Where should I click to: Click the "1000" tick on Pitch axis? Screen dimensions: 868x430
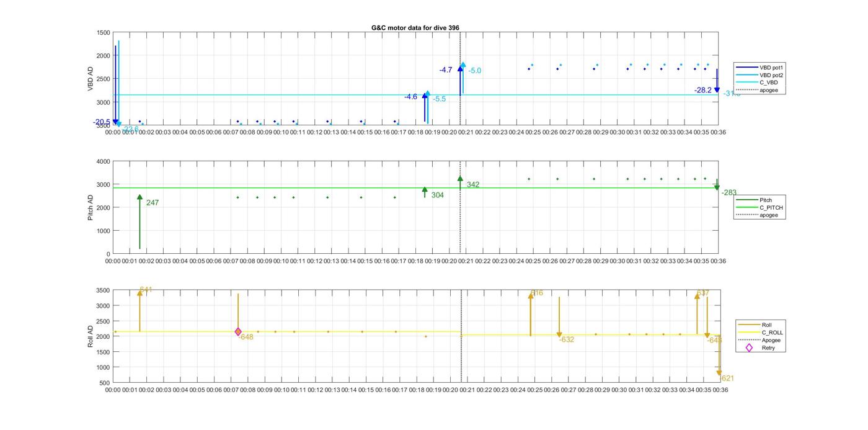(103, 231)
